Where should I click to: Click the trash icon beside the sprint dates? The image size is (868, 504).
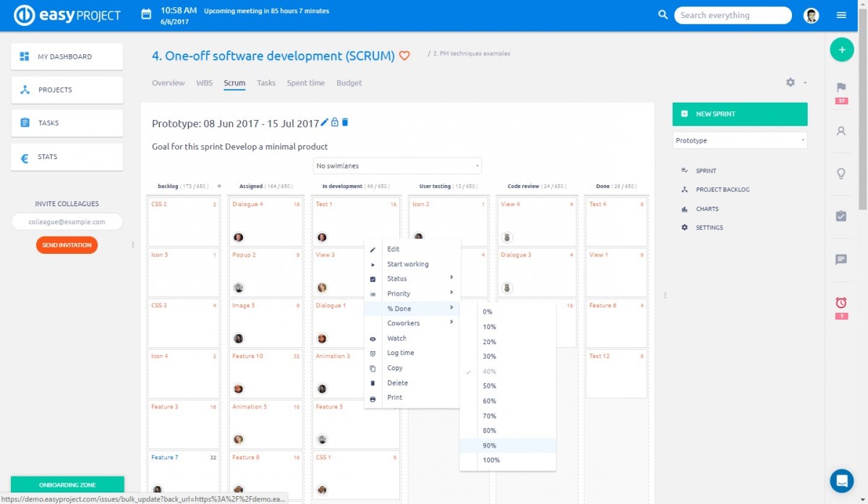point(345,122)
